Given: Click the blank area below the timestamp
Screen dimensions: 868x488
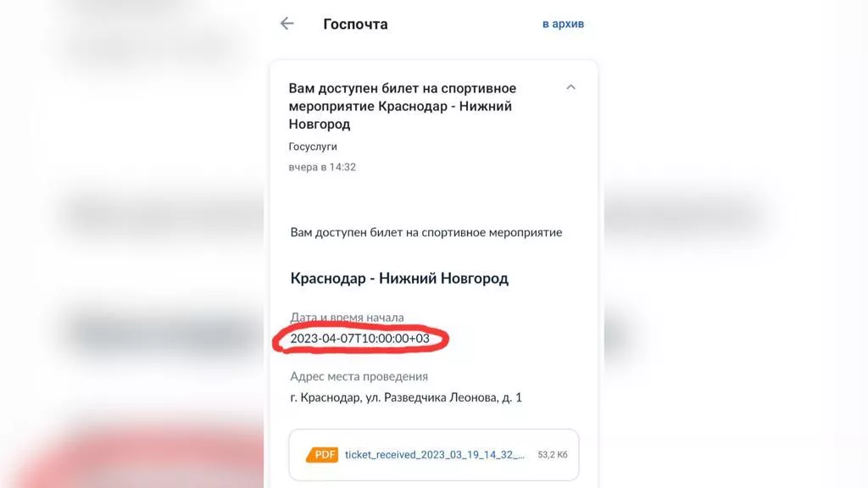Looking at the screenshot, I should tap(433, 197).
